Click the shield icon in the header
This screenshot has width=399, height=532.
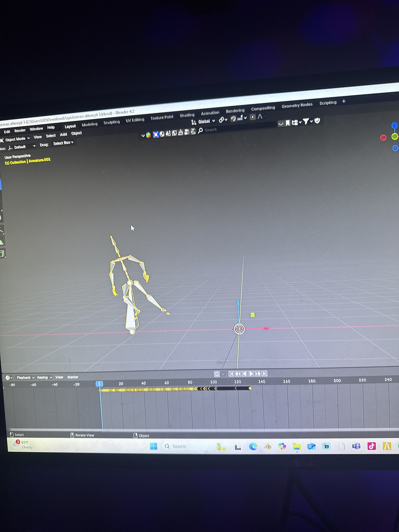point(317,121)
